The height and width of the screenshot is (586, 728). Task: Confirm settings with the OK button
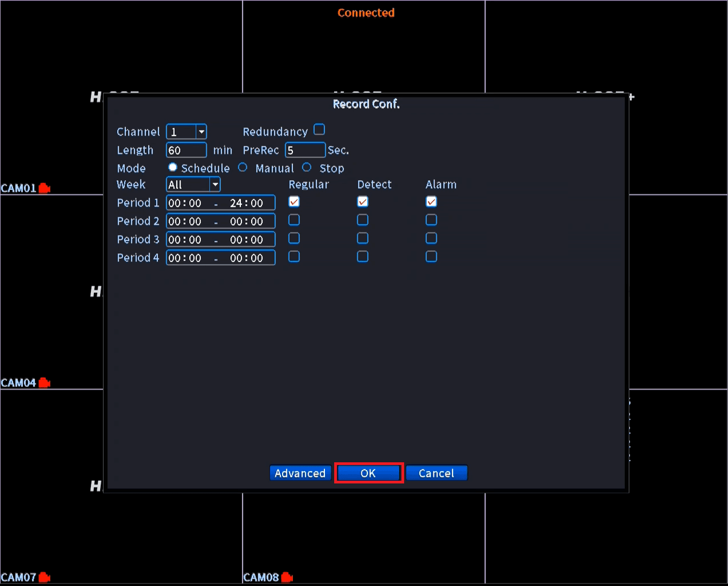tap(368, 473)
